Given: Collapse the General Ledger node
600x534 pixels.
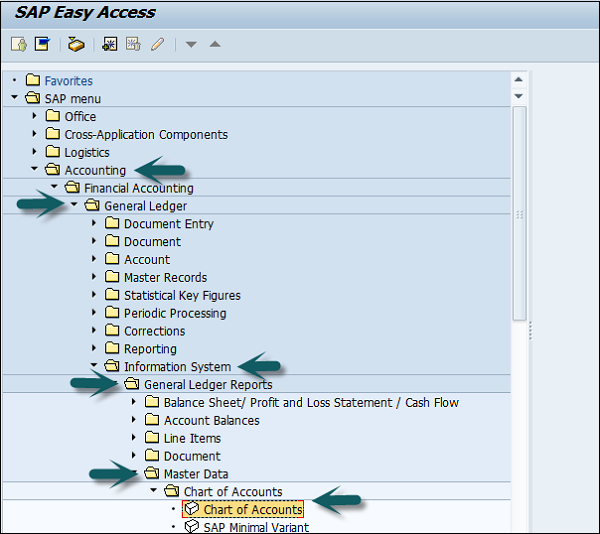Looking at the screenshot, I should [x=74, y=205].
